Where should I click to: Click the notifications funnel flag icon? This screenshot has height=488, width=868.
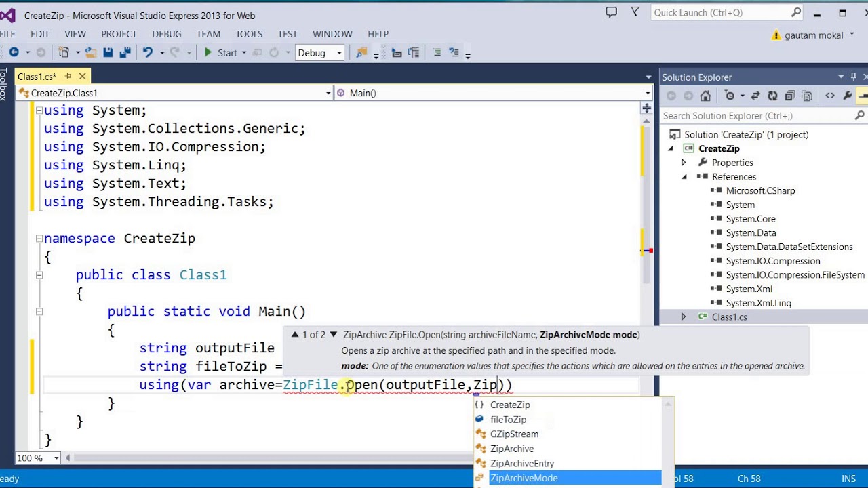click(635, 12)
